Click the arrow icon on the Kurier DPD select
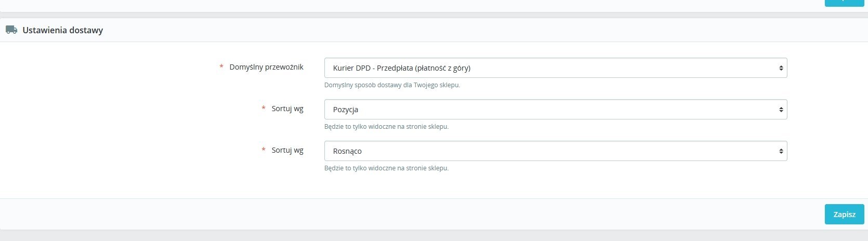868x241 pixels. 781,68
